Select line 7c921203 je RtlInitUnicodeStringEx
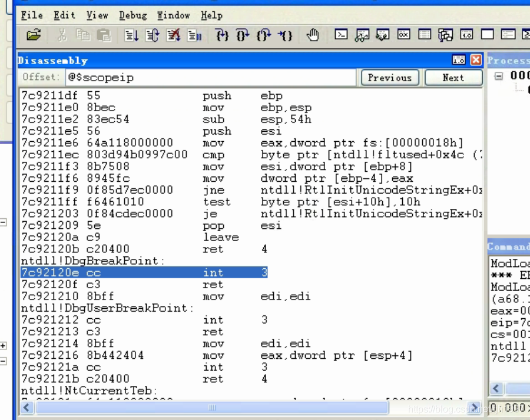 (x=251, y=214)
